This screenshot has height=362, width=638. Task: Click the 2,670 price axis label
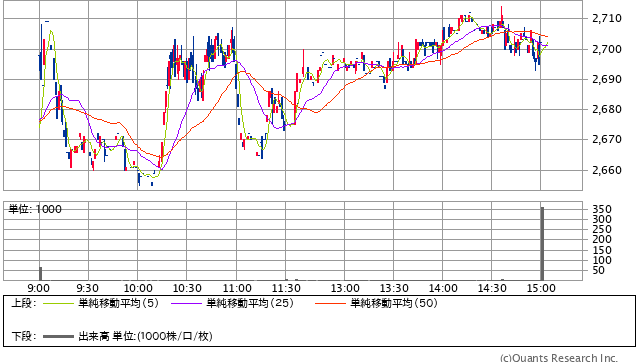607,140
